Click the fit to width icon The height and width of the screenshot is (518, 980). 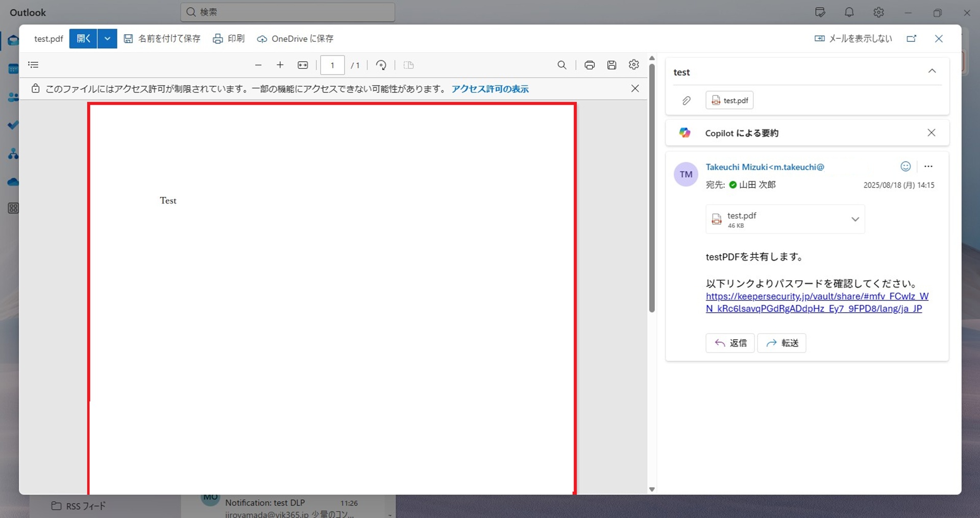coord(303,65)
